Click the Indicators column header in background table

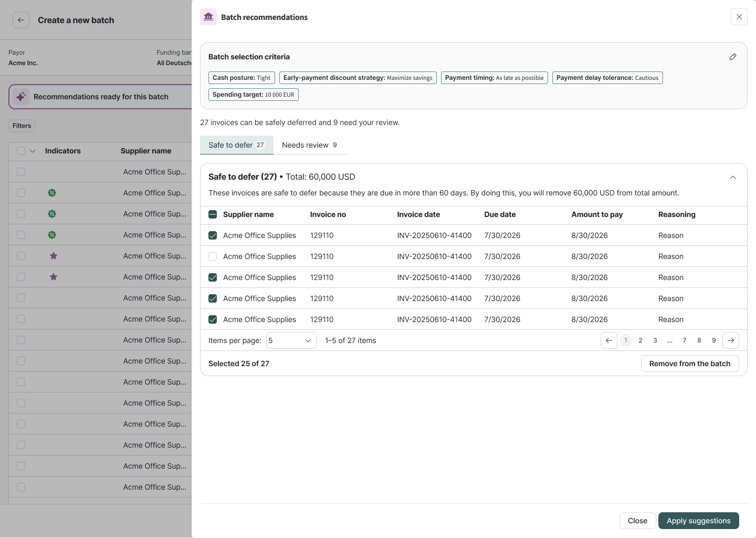tap(63, 151)
